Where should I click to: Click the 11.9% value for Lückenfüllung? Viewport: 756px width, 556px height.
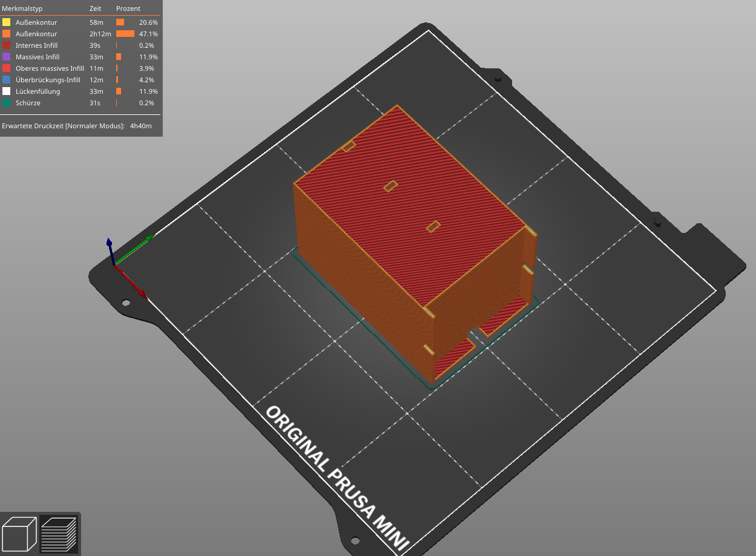pos(148,91)
